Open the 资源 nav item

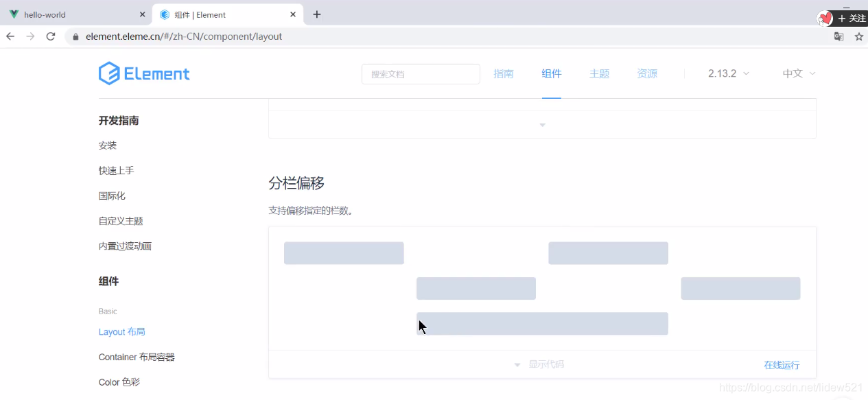tap(647, 73)
